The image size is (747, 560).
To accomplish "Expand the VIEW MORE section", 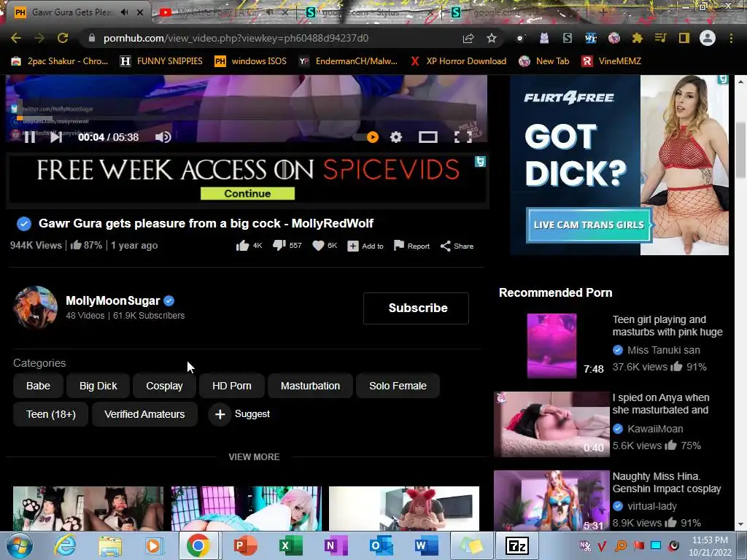I will 254,456.
